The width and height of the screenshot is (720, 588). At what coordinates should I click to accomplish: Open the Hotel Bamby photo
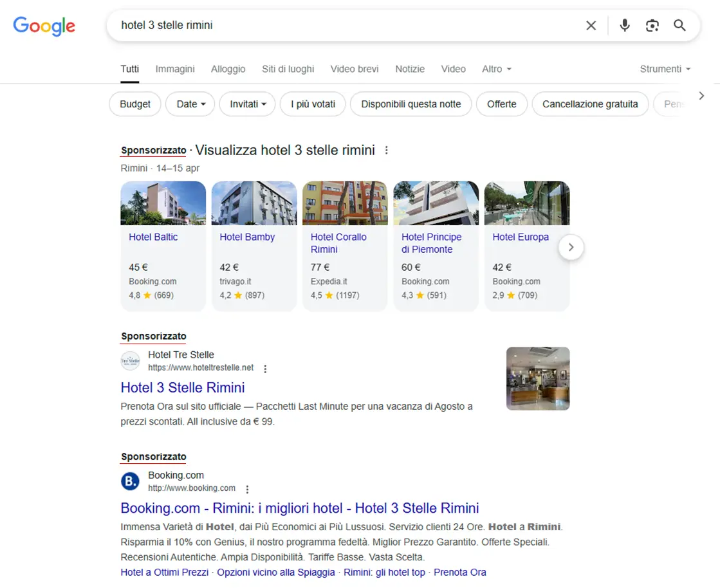[x=254, y=203]
